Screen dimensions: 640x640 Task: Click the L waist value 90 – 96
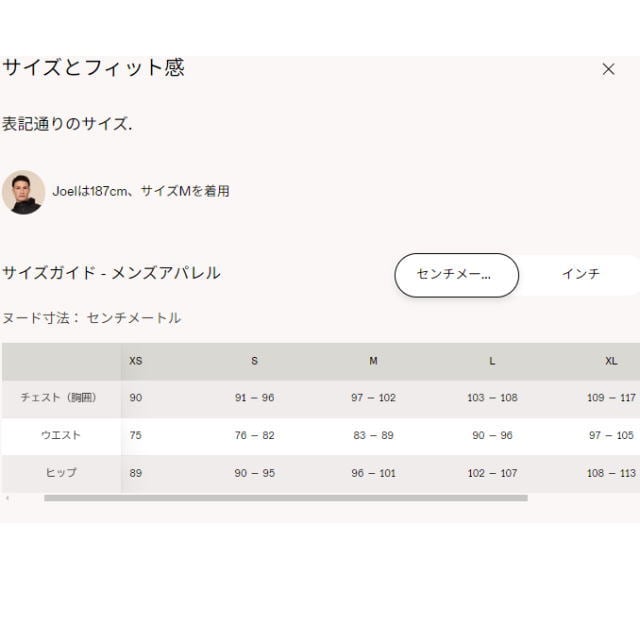click(492, 435)
